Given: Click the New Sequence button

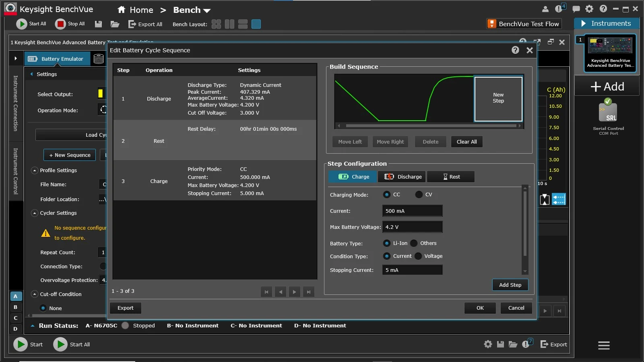Looking at the screenshot, I should tap(70, 155).
